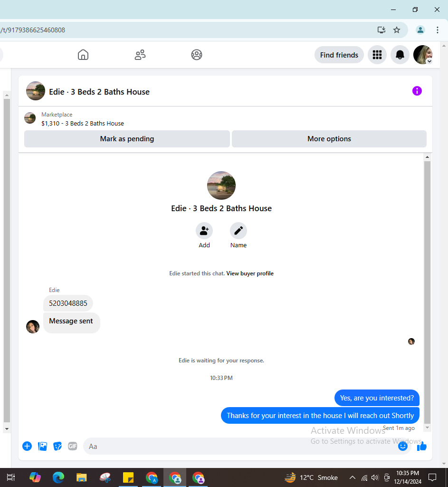Open conversation information purple icon
This screenshot has height=487, width=448.
tap(417, 91)
